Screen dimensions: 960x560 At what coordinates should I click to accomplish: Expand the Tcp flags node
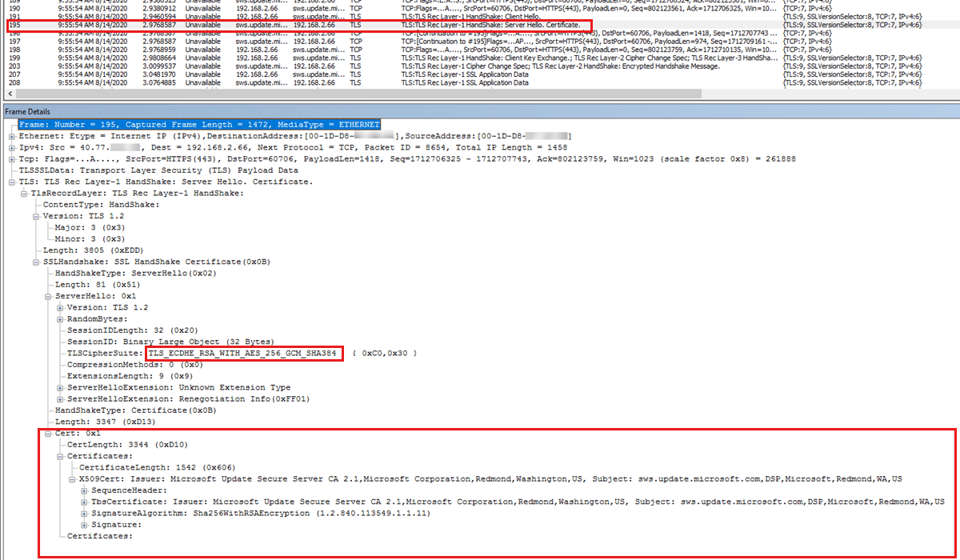coord(11,159)
